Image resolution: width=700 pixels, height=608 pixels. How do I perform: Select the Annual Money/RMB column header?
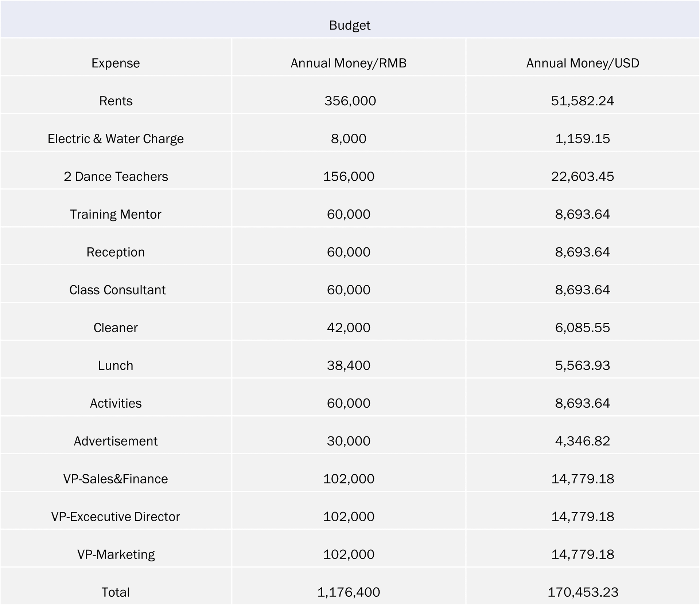[349, 63]
